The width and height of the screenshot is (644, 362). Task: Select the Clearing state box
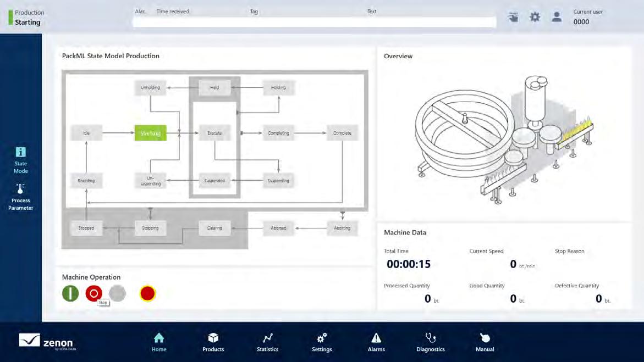pos(214,228)
